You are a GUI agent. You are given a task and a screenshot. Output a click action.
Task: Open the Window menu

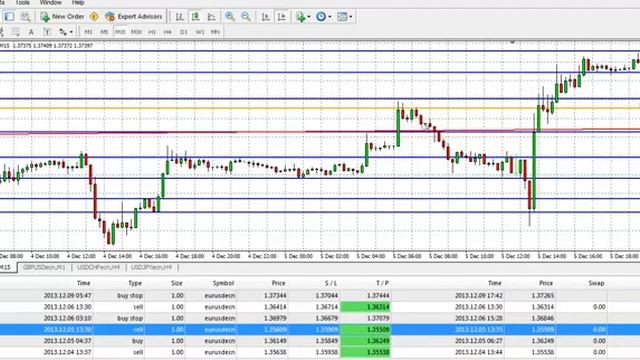tap(51, 2)
